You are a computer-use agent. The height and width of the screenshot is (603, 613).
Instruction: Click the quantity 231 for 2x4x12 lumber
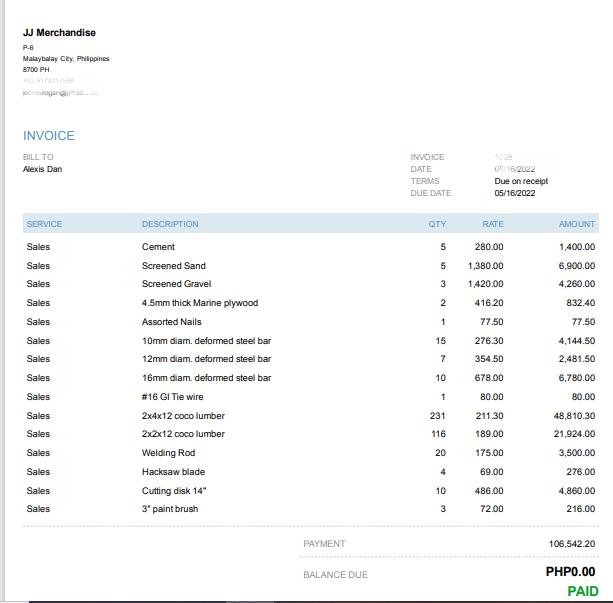point(437,416)
